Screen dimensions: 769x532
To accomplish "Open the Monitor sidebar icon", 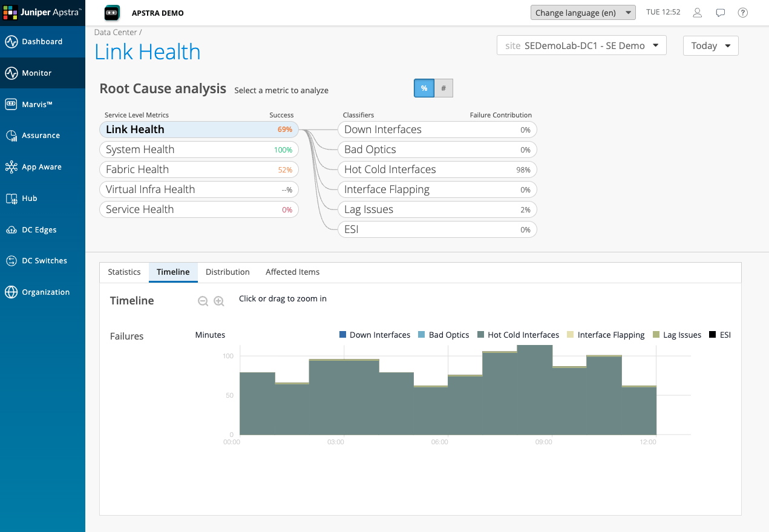I will [x=11, y=73].
